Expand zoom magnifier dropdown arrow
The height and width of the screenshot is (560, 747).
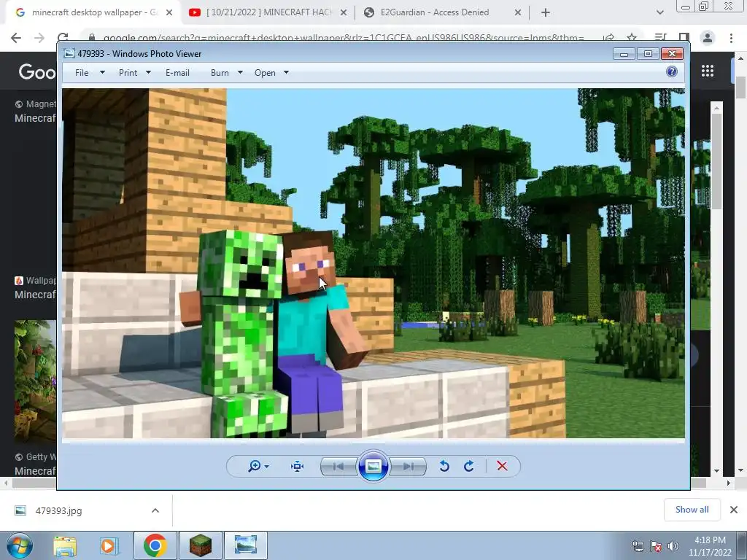(x=267, y=466)
